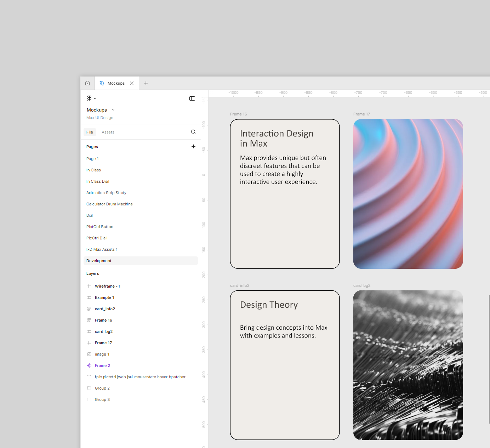Click the search icon in the file panel

click(x=193, y=132)
